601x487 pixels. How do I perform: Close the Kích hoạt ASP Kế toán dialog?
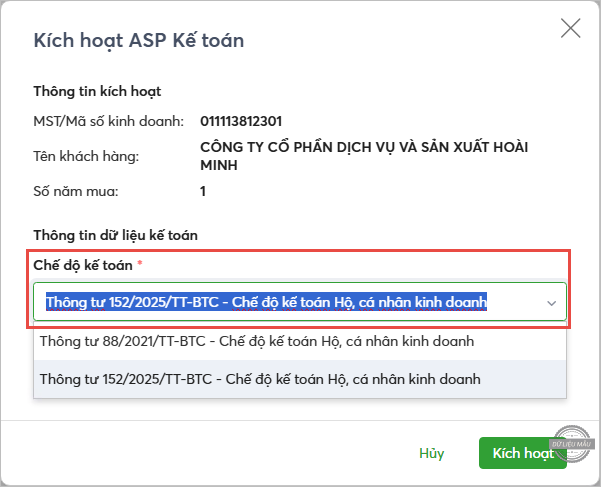click(570, 28)
